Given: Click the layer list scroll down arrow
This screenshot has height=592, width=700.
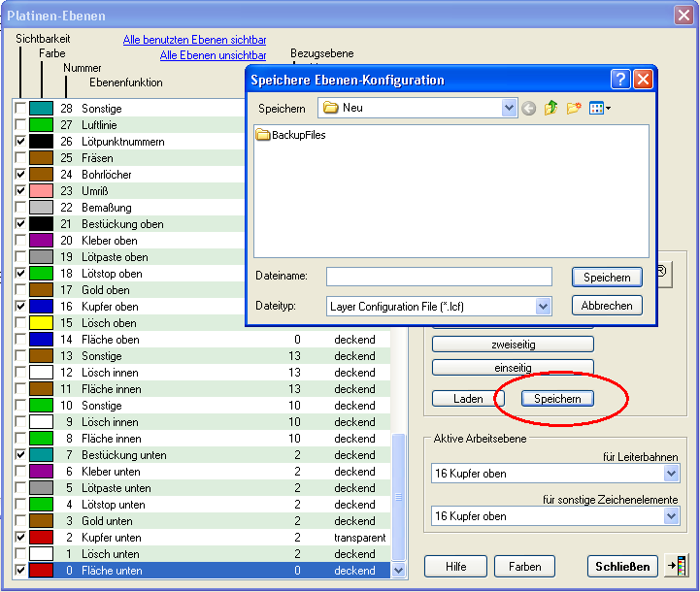Looking at the screenshot, I should [x=399, y=570].
